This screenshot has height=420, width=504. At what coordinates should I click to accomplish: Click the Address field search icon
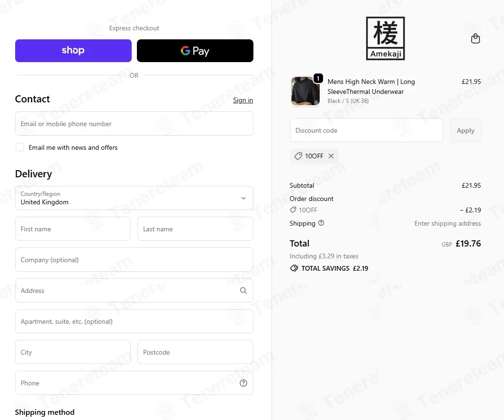(x=243, y=291)
